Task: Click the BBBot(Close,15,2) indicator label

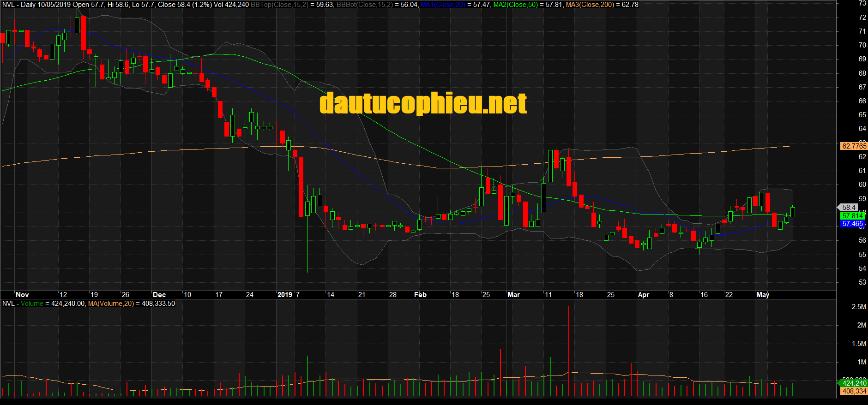Action: pyautogui.click(x=365, y=5)
